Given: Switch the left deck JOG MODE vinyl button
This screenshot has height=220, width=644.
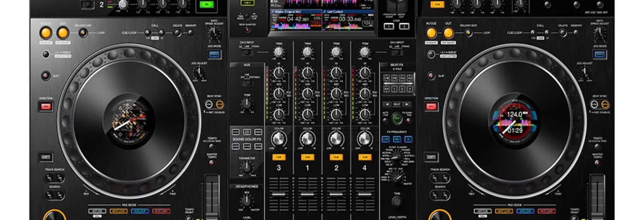Looking at the screenshot, I should (x=213, y=54).
